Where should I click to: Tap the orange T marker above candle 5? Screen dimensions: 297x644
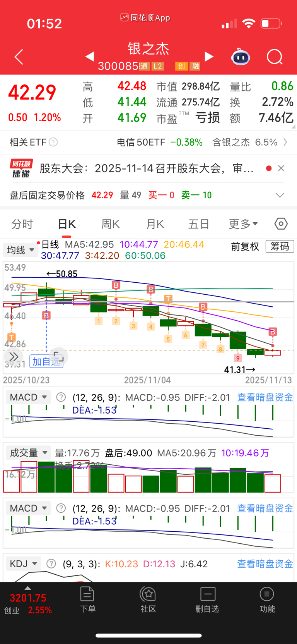[168, 299]
